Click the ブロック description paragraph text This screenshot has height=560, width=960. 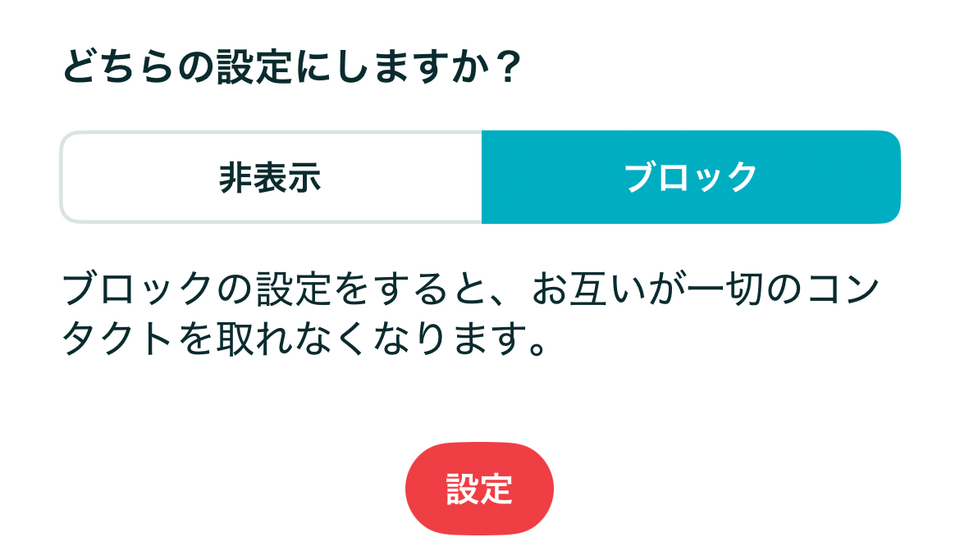click(471, 313)
